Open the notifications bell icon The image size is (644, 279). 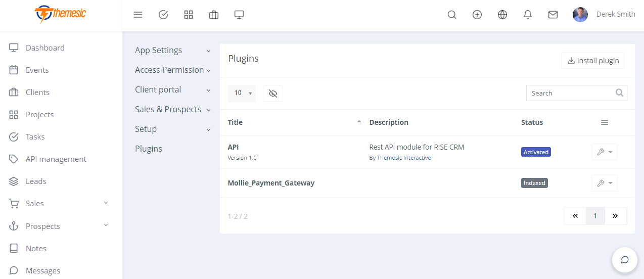(528, 15)
